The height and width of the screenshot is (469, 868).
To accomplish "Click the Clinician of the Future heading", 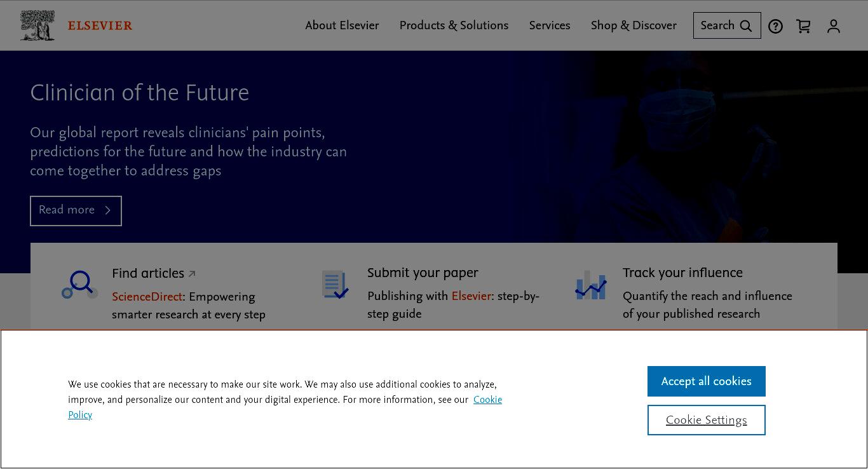I will 140,93.
